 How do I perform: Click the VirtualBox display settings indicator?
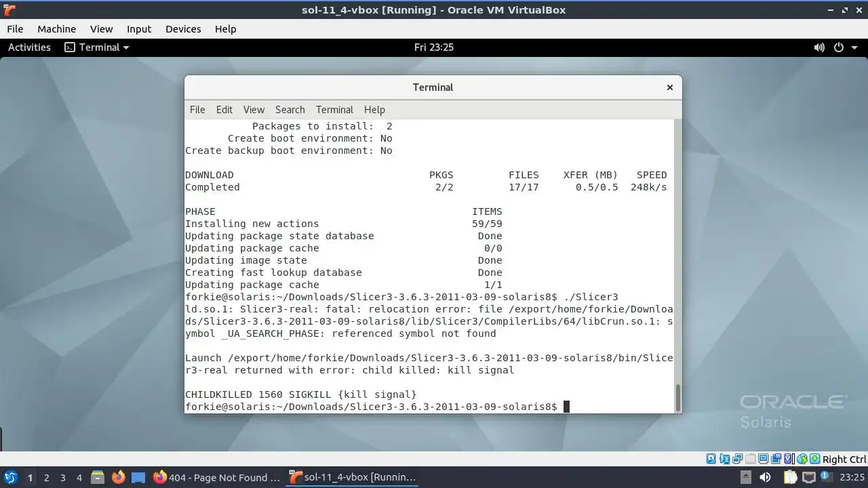pos(763,459)
